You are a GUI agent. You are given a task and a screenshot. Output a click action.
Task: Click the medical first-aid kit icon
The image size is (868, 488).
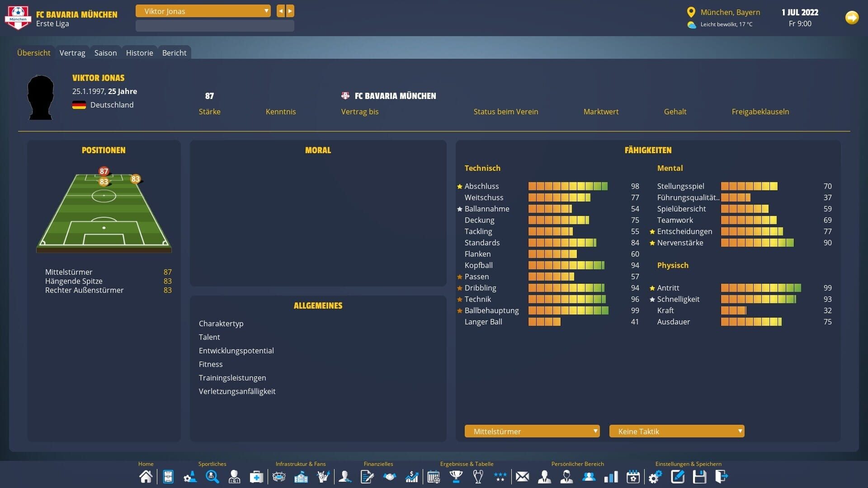click(x=256, y=477)
